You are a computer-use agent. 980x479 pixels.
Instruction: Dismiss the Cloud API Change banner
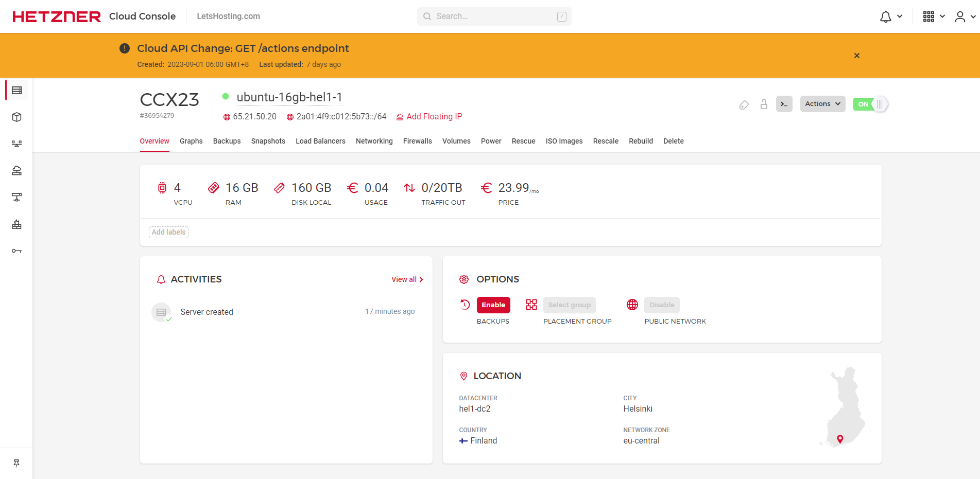(857, 56)
